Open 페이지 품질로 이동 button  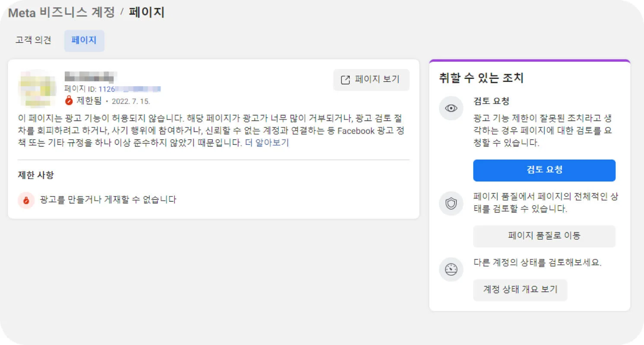click(x=544, y=236)
